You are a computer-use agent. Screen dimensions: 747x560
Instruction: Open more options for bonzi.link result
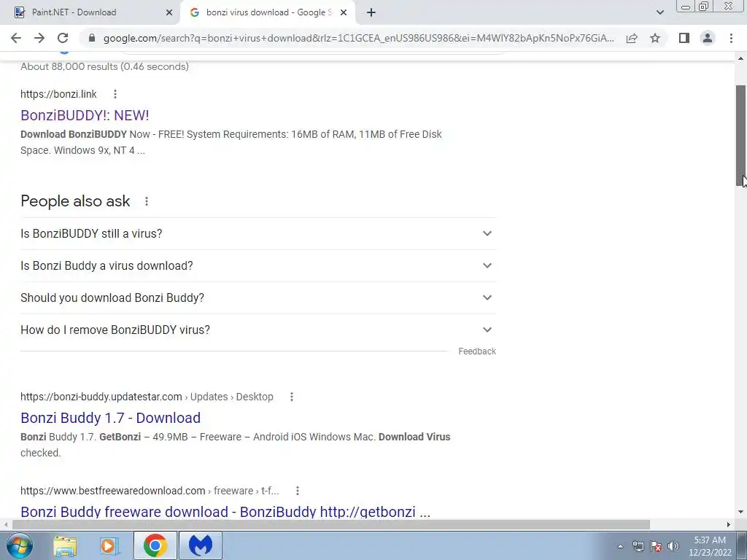tap(115, 94)
